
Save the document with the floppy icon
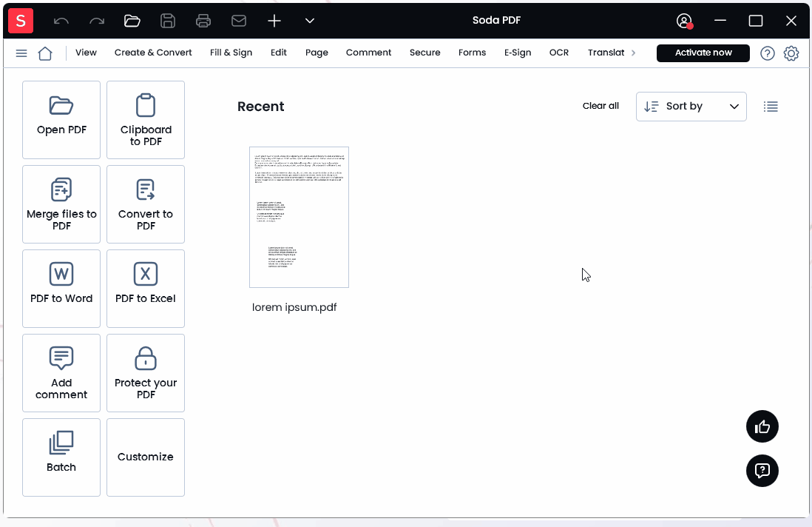168,21
